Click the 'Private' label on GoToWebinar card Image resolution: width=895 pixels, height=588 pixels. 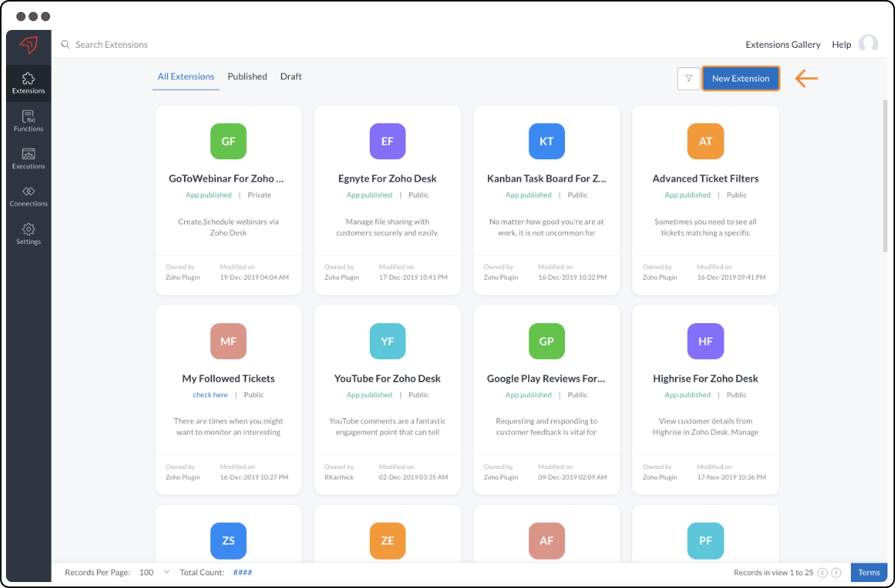tap(259, 195)
